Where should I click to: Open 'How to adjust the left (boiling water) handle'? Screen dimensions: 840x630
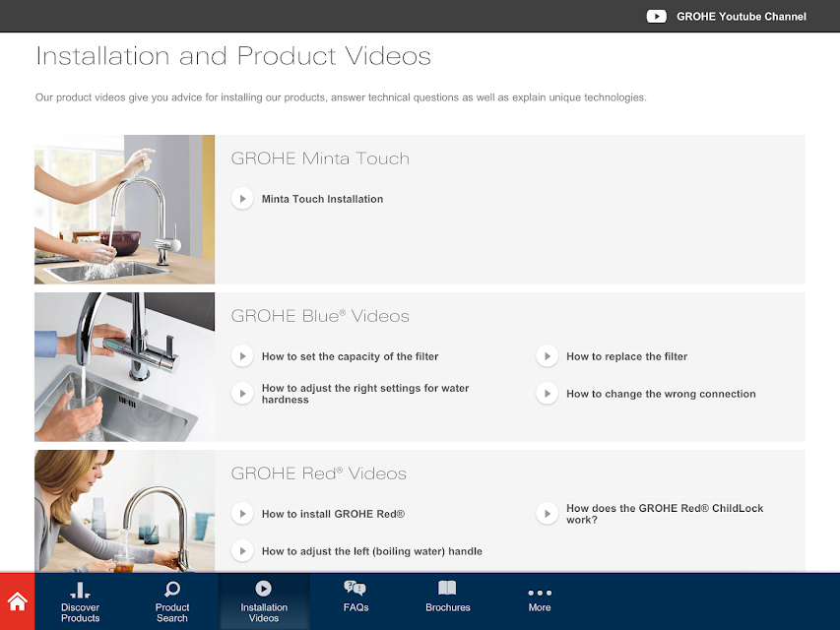click(372, 551)
